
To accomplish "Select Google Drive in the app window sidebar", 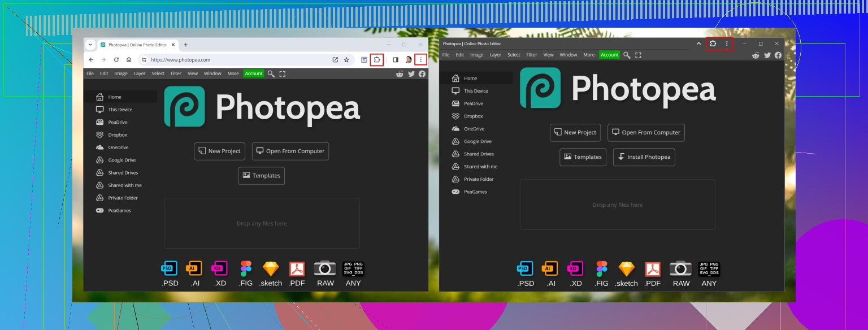I will (478, 141).
